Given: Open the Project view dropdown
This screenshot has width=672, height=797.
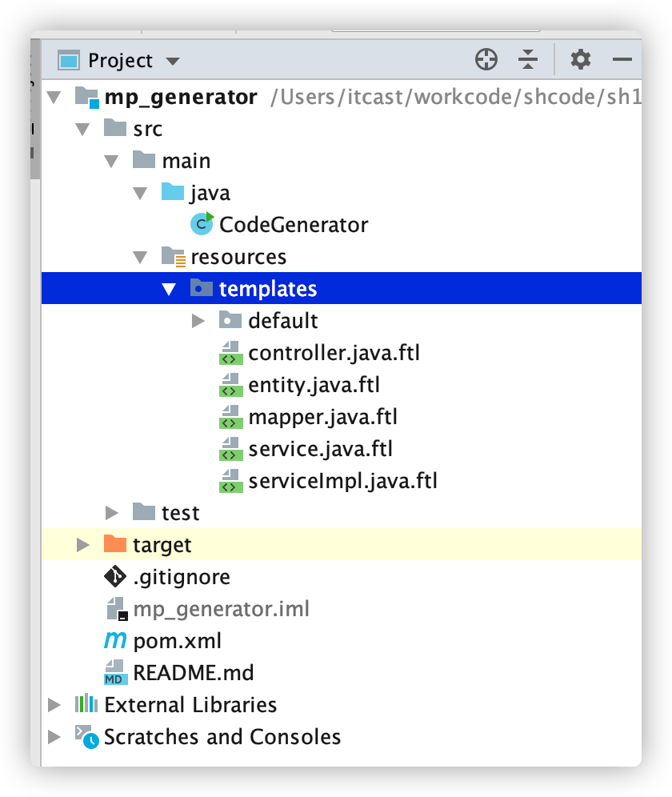Looking at the screenshot, I should [173, 62].
